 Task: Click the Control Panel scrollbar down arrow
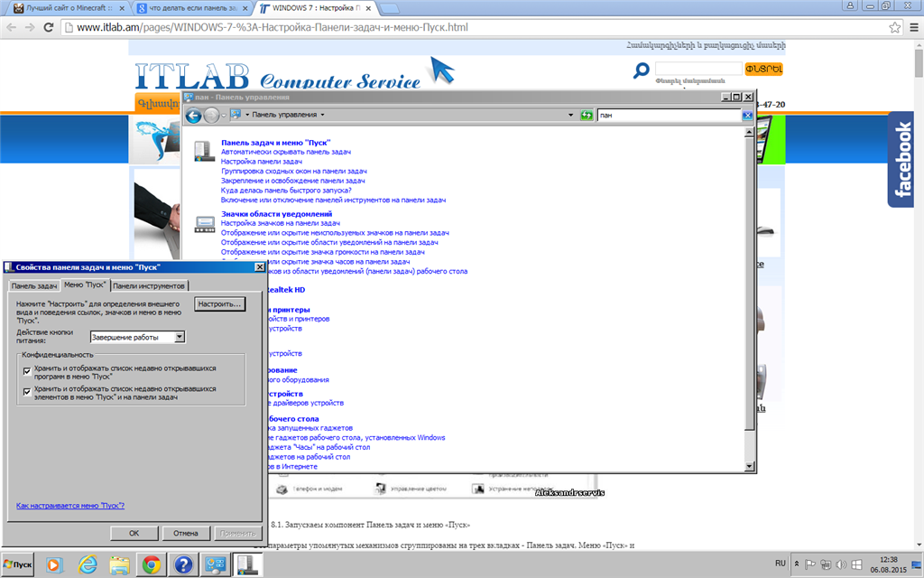pyautogui.click(x=750, y=467)
